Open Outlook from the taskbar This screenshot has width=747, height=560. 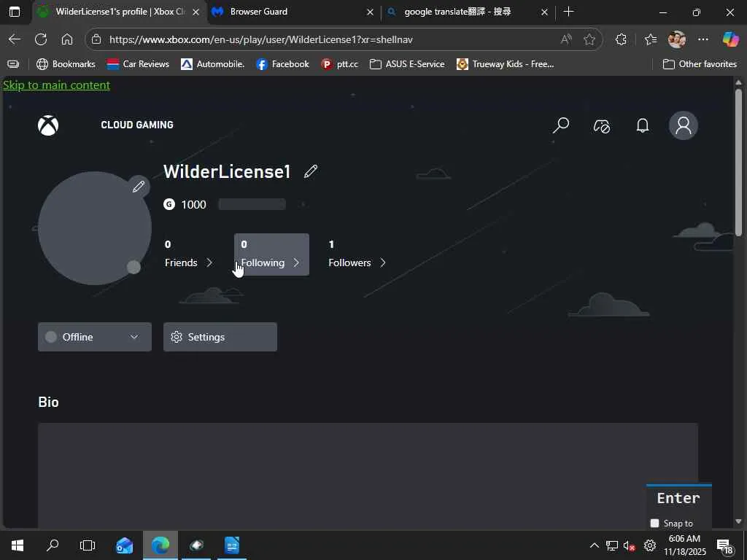[x=124, y=545]
